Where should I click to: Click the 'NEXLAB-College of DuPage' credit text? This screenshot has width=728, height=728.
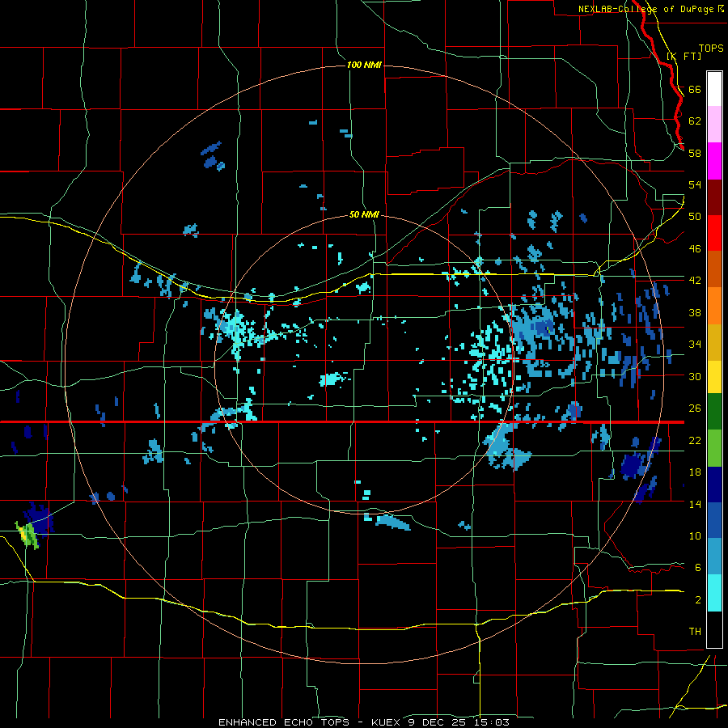click(647, 9)
